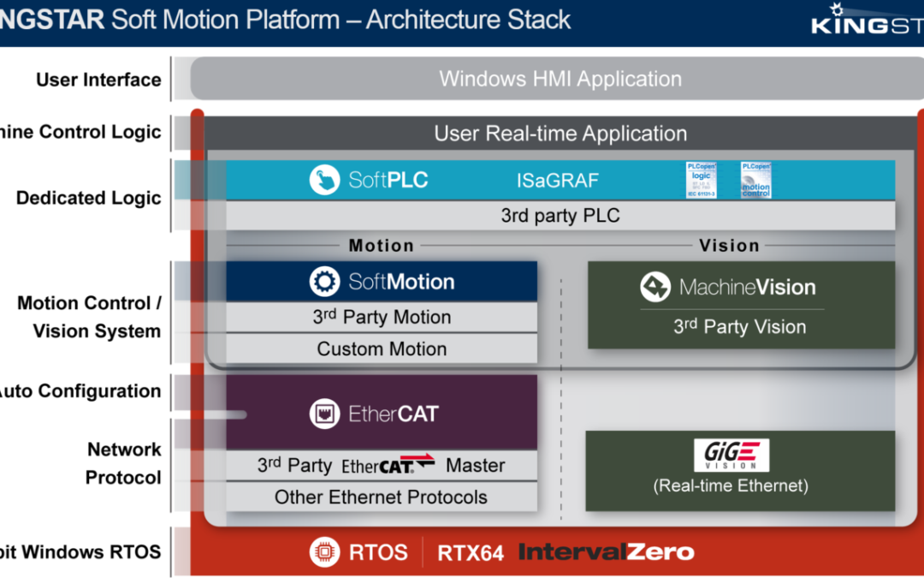Click the KINGSTAR logo in header

(868, 21)
